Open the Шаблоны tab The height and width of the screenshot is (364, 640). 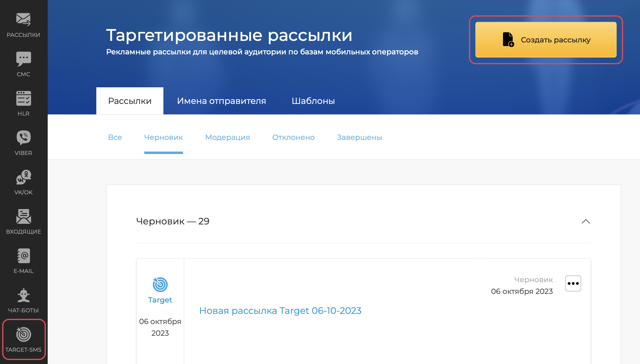pos(313,101)
